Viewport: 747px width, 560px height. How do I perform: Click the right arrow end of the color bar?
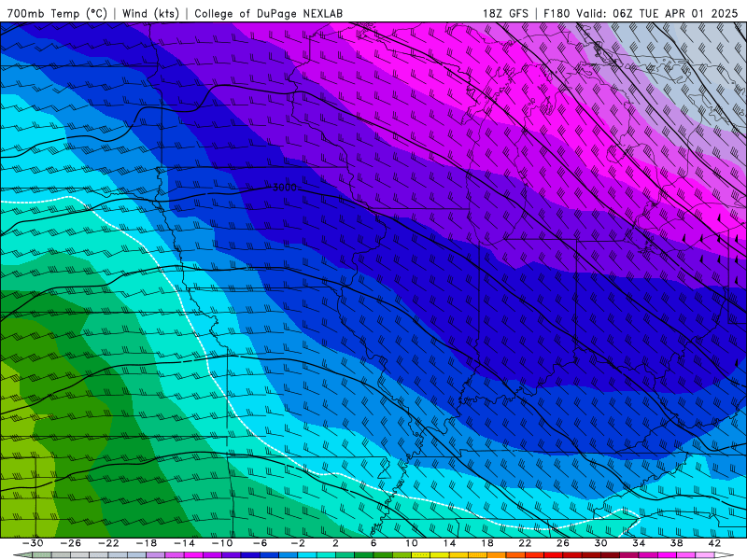pyautogui.click(x=725, y=555)
